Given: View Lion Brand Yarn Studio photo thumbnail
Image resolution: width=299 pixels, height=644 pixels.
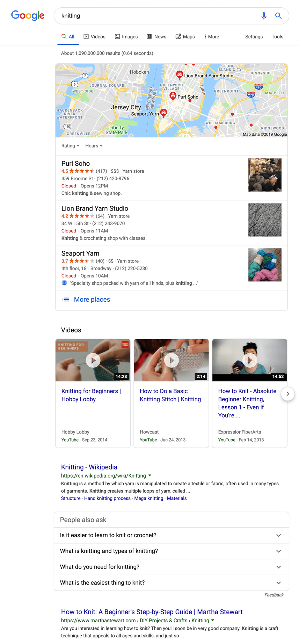Looking at the screenshot, I should pyautogui.click(x=265, y=220).
